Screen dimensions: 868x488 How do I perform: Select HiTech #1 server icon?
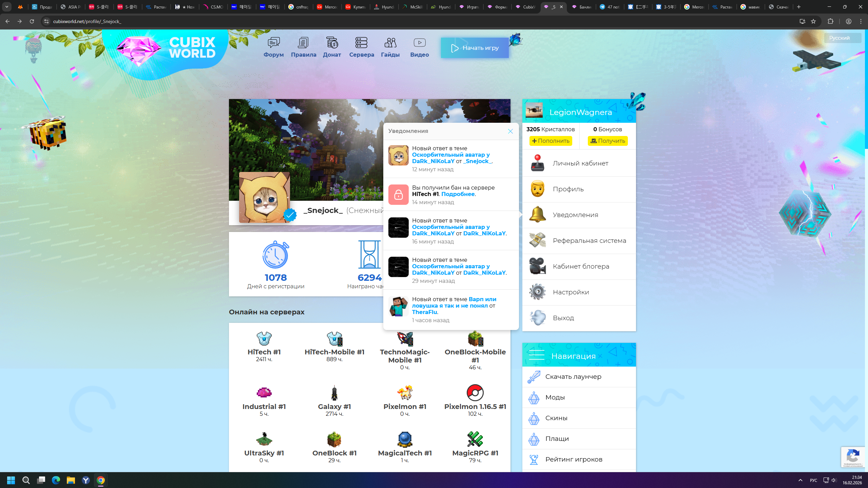pyautogui.click(x=264, y=338)
